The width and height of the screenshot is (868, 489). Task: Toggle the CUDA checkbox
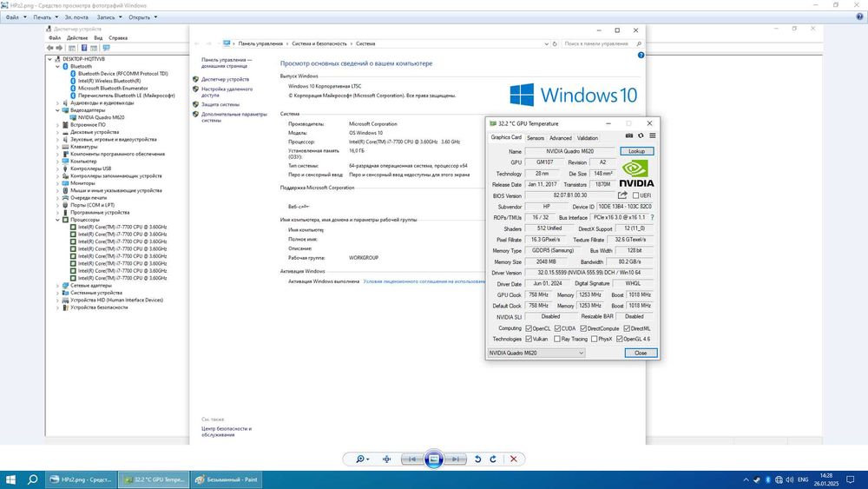(557, 328)
